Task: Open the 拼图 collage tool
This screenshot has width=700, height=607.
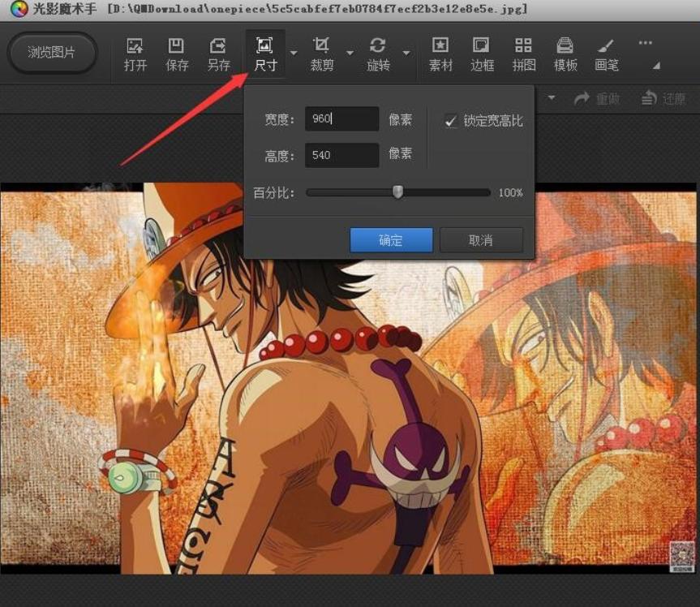Action: (x=524, y=54)
